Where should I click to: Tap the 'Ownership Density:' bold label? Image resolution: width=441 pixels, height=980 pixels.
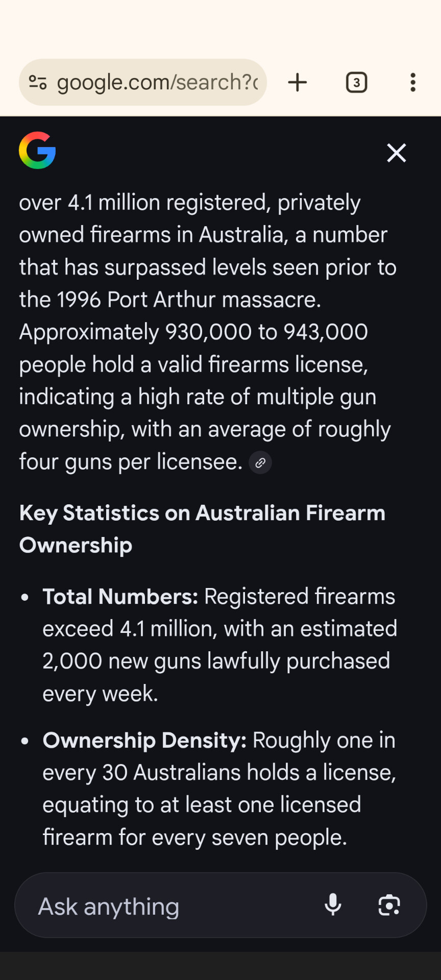[145, 741]
